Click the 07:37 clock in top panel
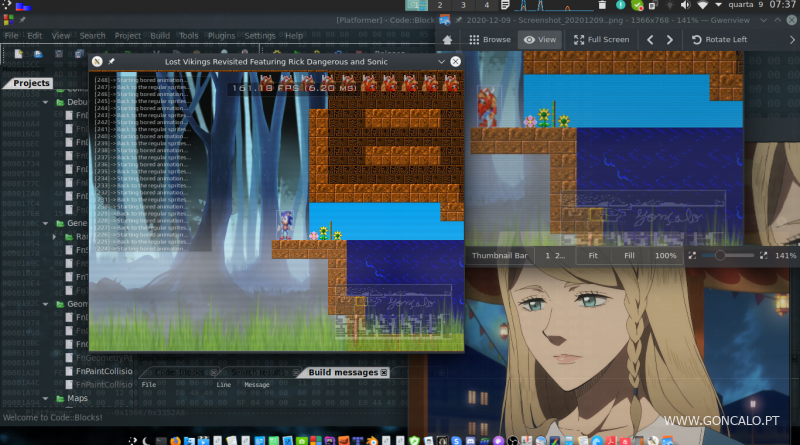 point(782,5)
